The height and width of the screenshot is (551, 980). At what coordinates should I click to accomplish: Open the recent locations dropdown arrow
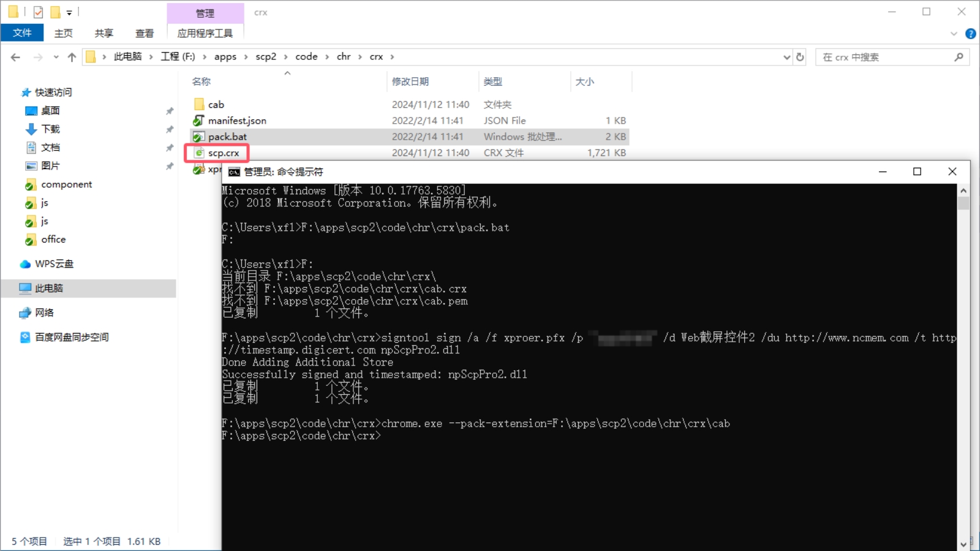coord(56,57)
